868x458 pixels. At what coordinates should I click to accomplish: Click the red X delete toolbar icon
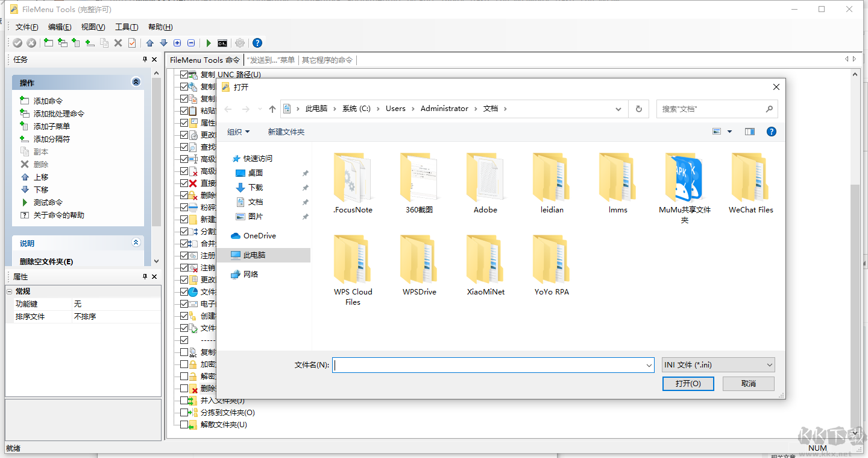[118, 43]
